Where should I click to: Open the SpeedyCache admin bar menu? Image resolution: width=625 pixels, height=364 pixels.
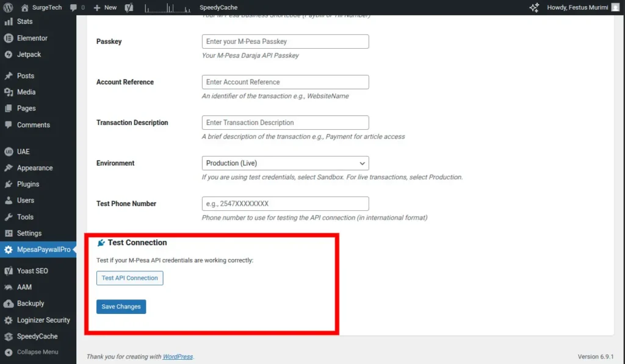(219, 7)
